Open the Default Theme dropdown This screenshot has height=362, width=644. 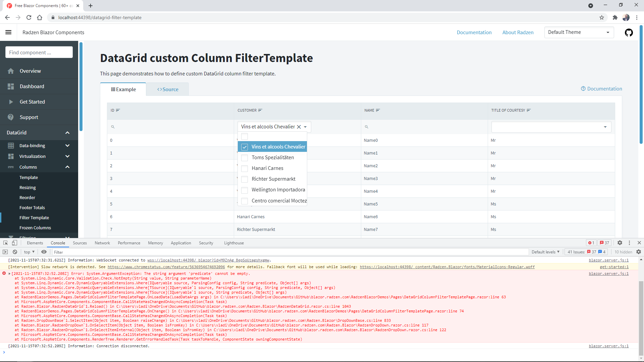point(579,32)
